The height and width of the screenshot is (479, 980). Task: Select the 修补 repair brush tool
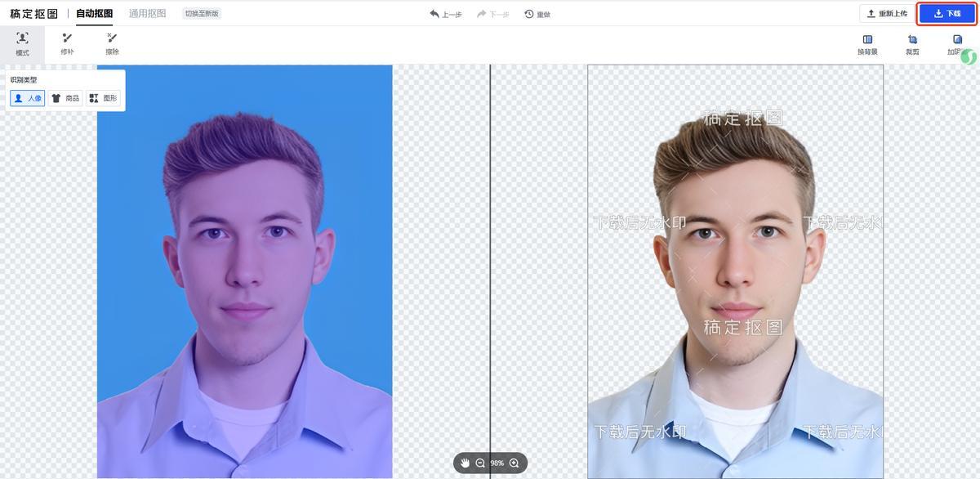click(67, 44)
